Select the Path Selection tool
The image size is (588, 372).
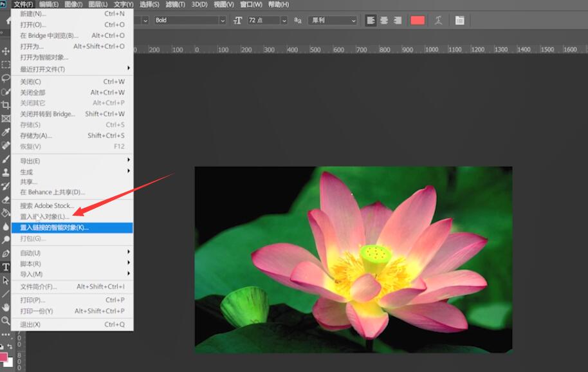[6, 281]
